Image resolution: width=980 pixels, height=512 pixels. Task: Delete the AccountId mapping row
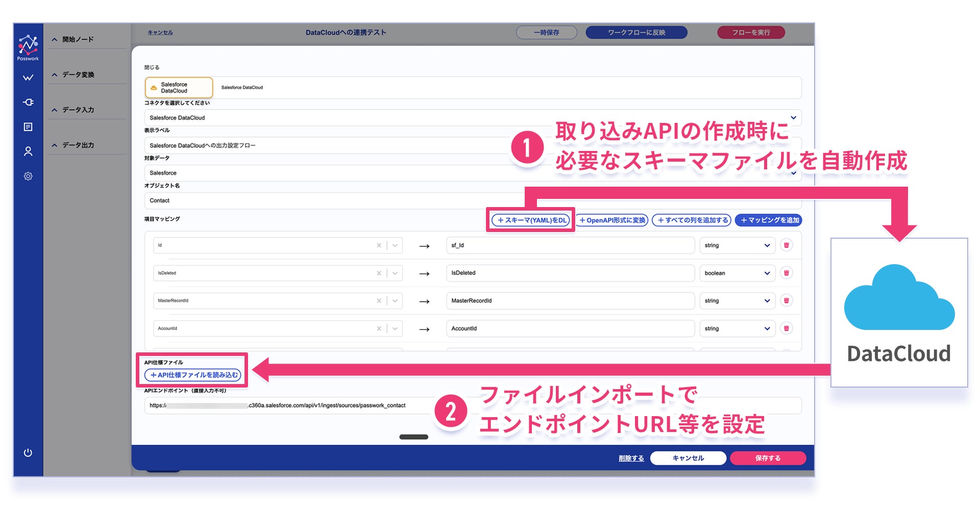click(x=787, y=328)
